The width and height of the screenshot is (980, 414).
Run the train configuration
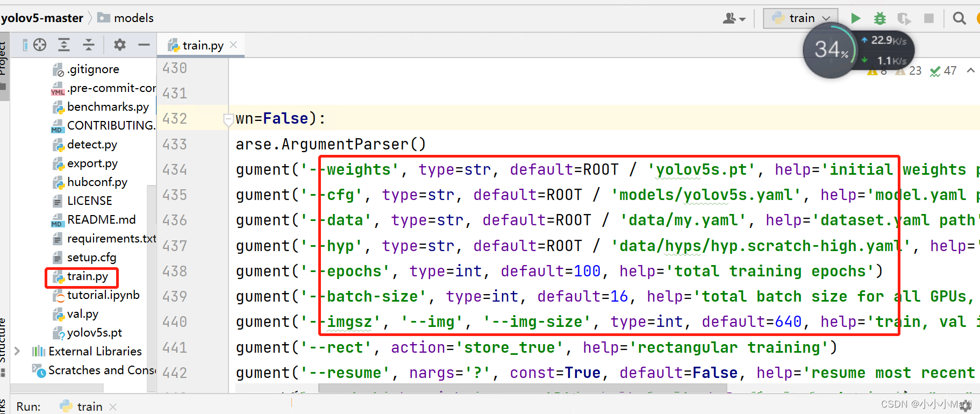855,18
